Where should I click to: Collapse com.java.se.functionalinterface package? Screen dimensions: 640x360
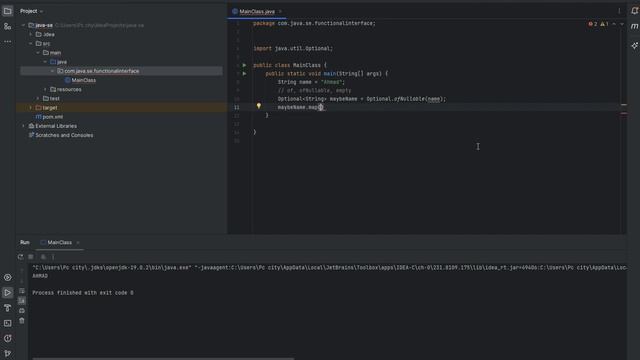[x=53, y=71]
